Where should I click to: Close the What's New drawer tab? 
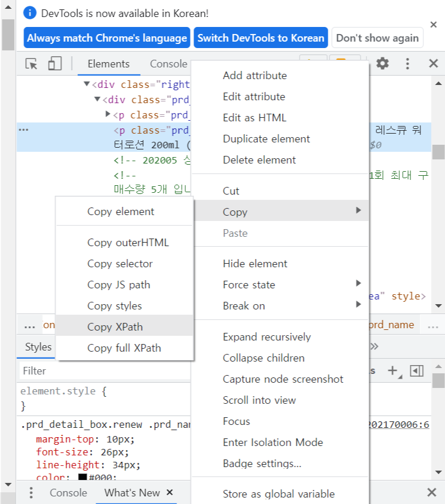tap(170, 492)
